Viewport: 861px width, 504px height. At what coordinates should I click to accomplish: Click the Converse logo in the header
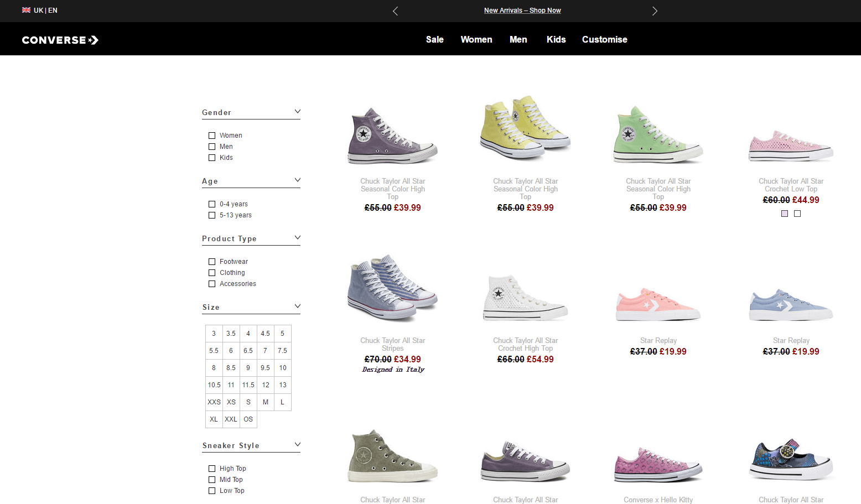(x=60, y=40)
